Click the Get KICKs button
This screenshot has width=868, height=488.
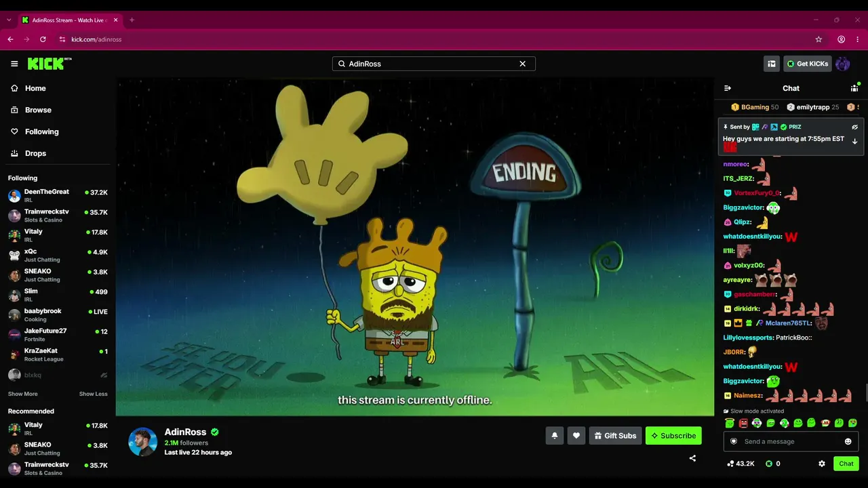808,64
